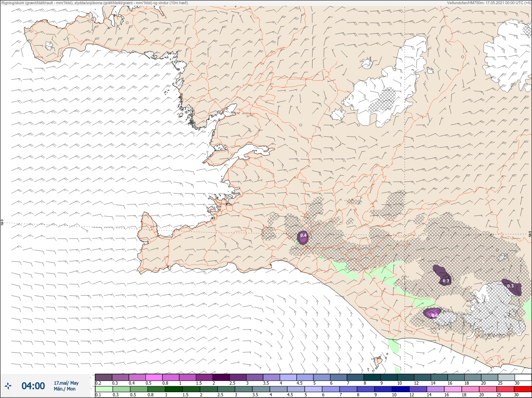This screenshot has width=532, height=398.
Task: Click the 0.4 precipitation label on the map
Action: coord(303,236)
